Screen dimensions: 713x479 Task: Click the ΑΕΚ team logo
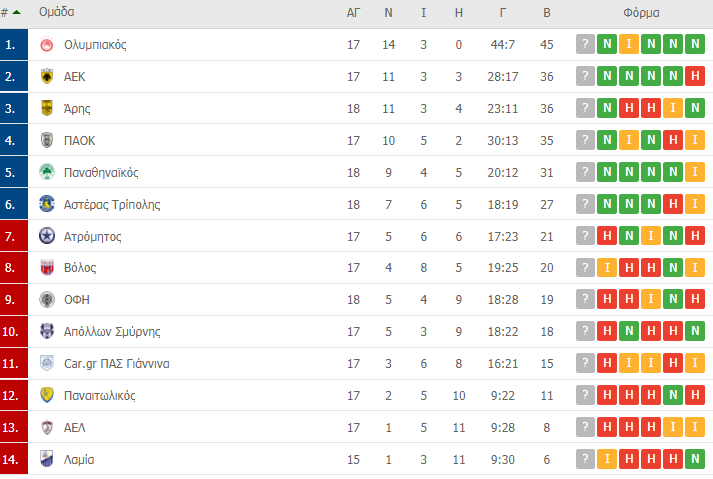46,77
